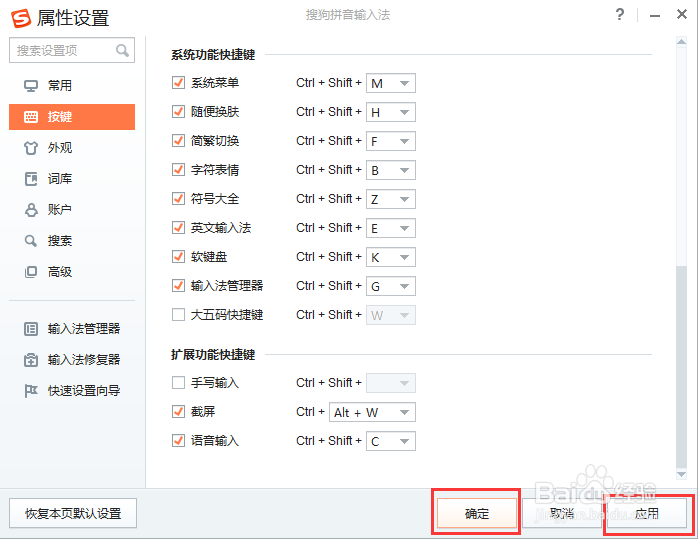
Task: Click 恢复本页默认设置 button
Action: (x=73, y=513)
